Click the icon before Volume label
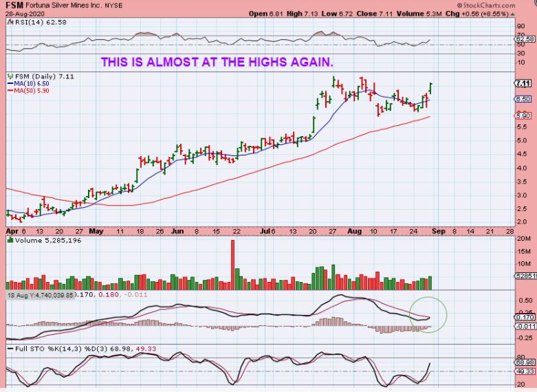This screenshot has height=392, width=537. tap(10, 241)
